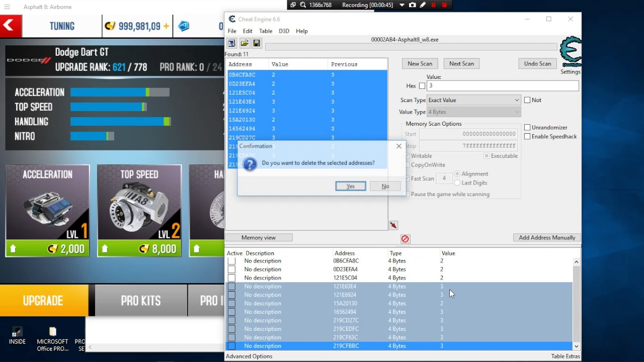Image resolution: width=644 pixels, height=362 pixels.
Task: Click the red back arrow in Asphalt 8
Action: pyautogui.click(x=11, y=26)
